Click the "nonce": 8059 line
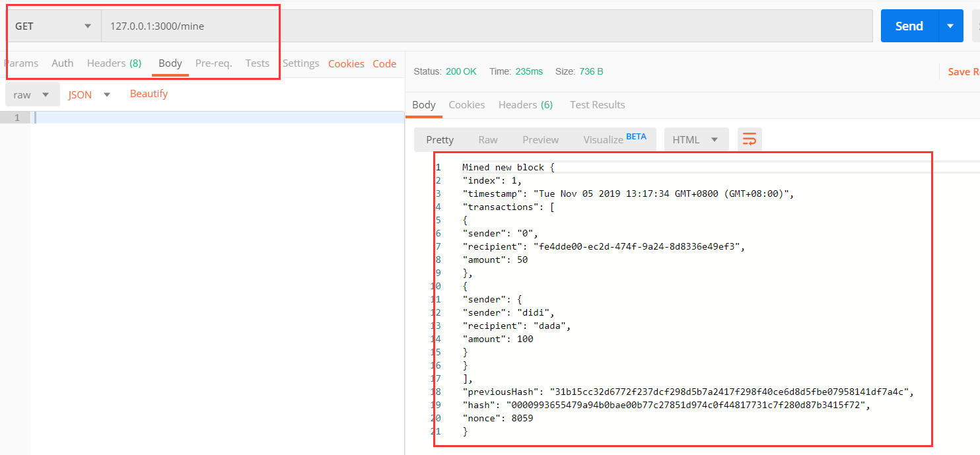This screenshot has width=980, height=455. point(498,419)
